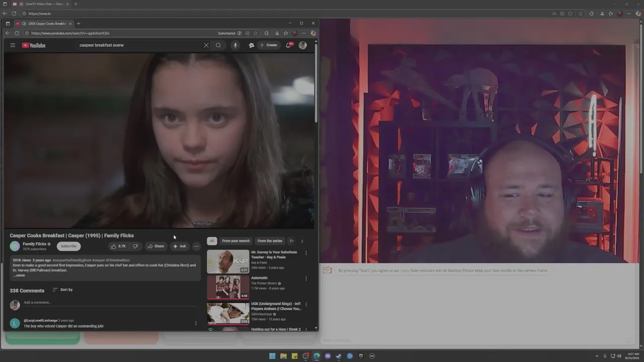Open File Explorer from taskbar

click(x=283, y=356)
